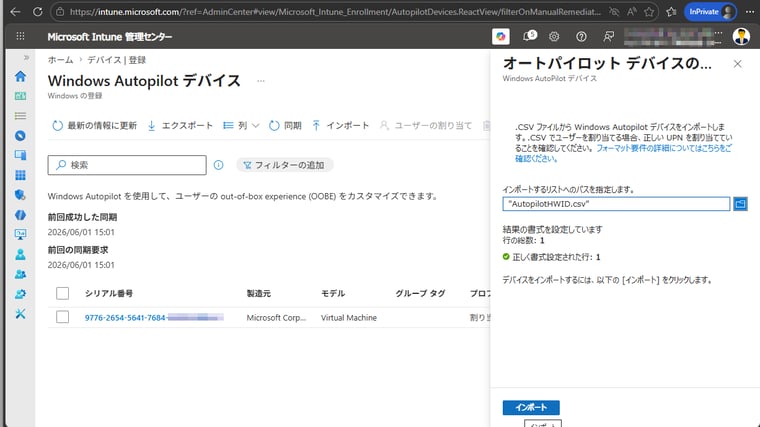Open the notifications bell
Viewport: 760px width, 427px height.
click(529, 36)
